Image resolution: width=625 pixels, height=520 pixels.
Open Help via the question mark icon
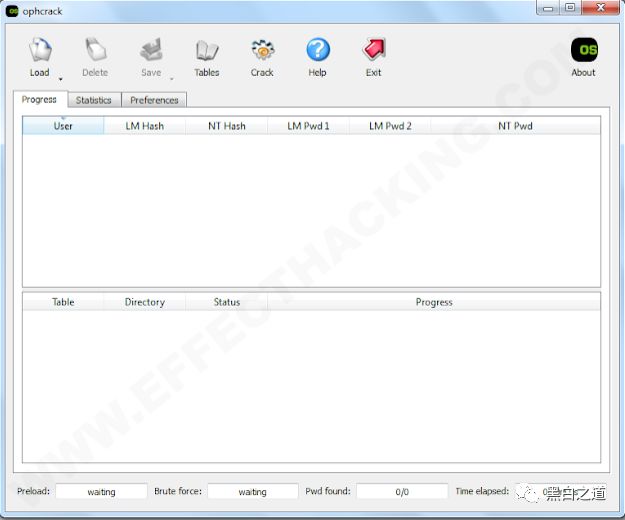tap(318, 50)
